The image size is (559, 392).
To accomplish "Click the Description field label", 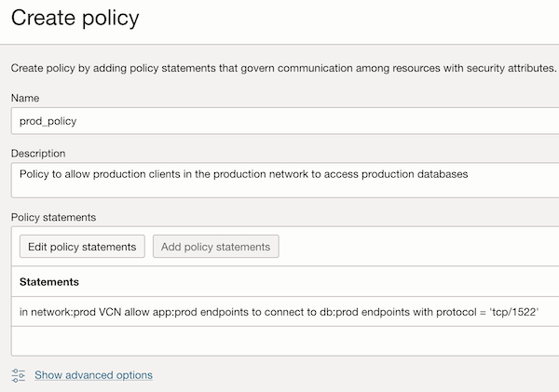I will [40, 152].
